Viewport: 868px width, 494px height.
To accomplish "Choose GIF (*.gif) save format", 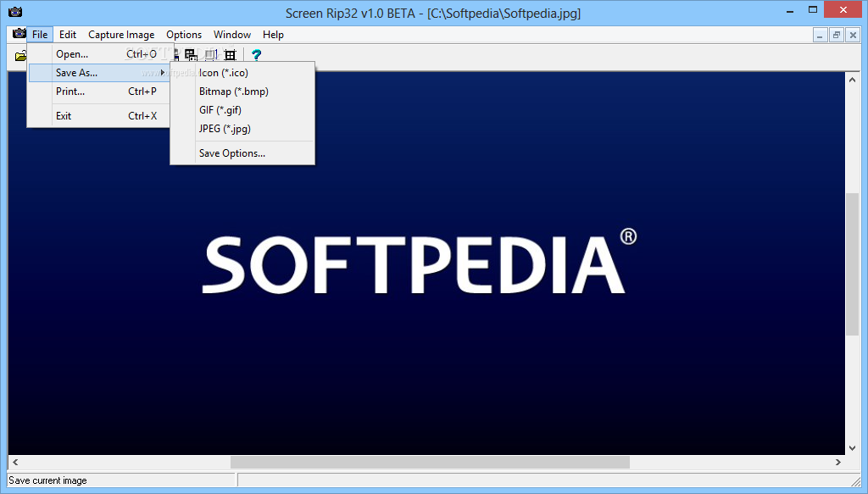I will pyautogui.click(x=242, y=110).
